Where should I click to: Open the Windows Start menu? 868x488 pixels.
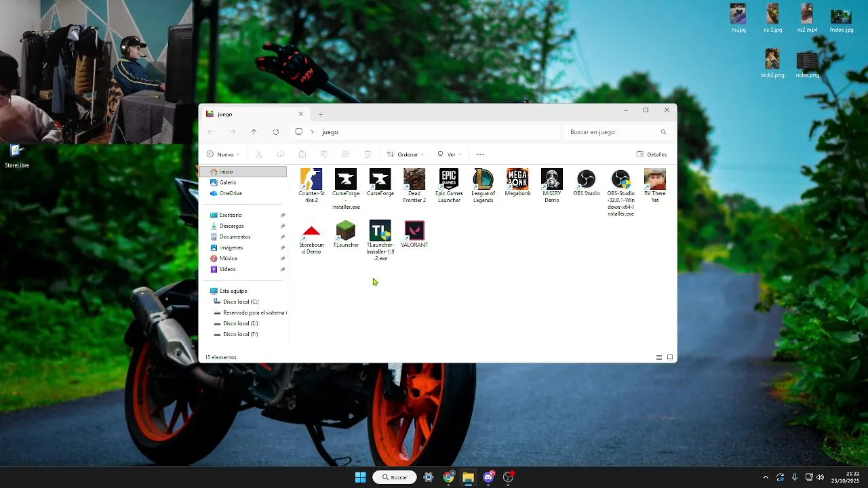point(360,477)
